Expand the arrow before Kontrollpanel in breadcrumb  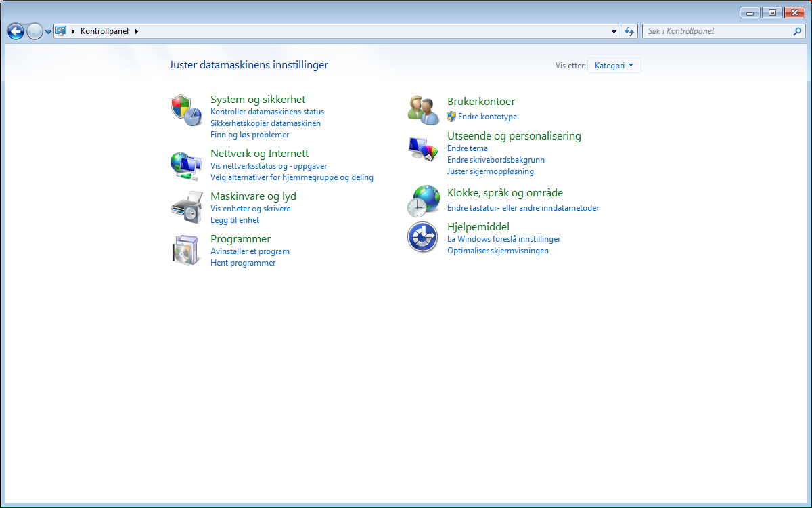(73, 31)
